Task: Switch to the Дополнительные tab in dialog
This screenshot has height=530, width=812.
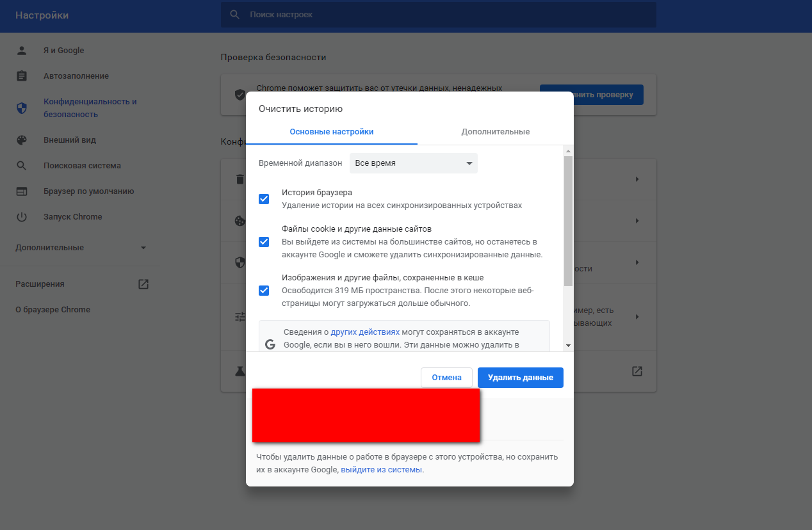Action: pos(495,132)
